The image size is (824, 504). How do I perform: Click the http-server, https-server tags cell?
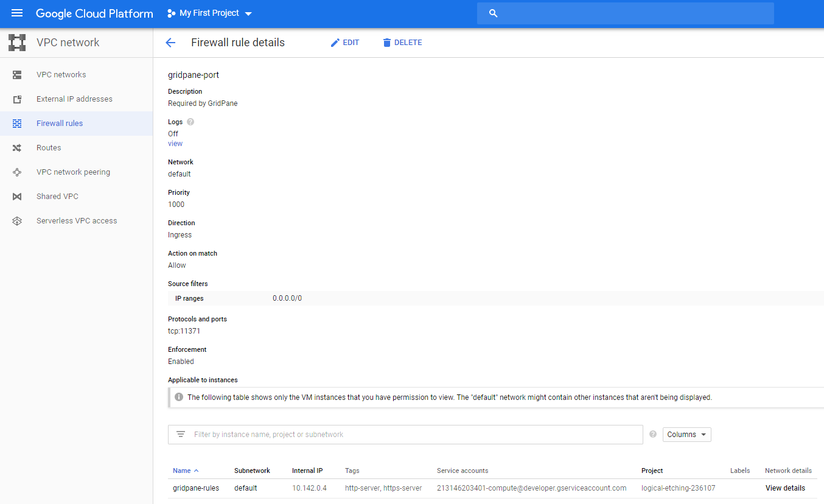383,488
